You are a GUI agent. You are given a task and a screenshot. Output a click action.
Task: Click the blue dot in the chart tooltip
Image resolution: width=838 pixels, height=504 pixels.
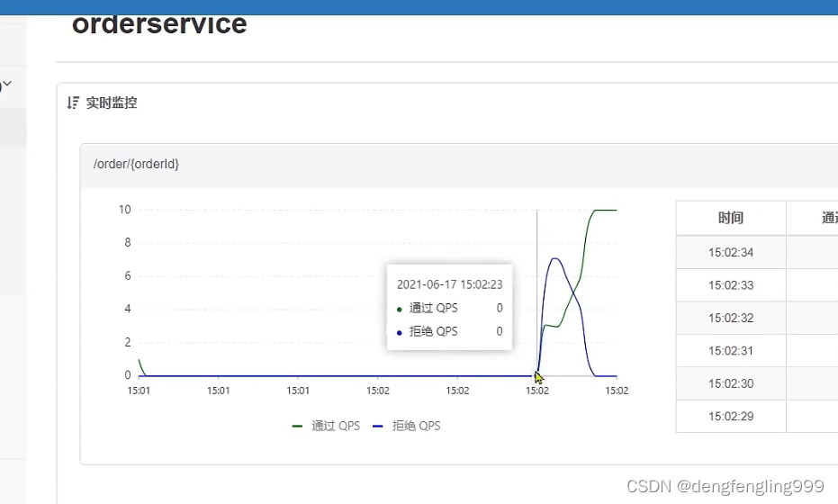(x=400, y=332)
